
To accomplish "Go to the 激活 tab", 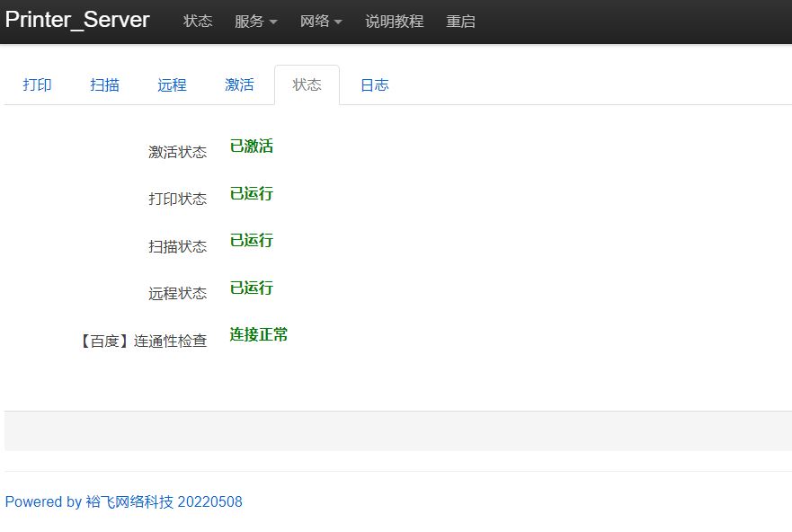I will pyautogui.click(x=239, y=85).
